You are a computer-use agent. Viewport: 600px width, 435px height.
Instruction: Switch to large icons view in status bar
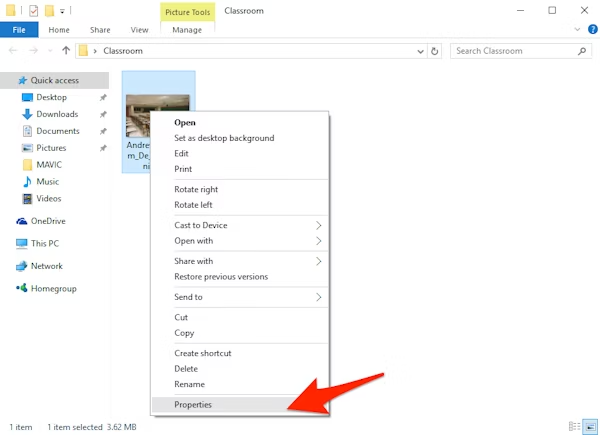[590, 427]
